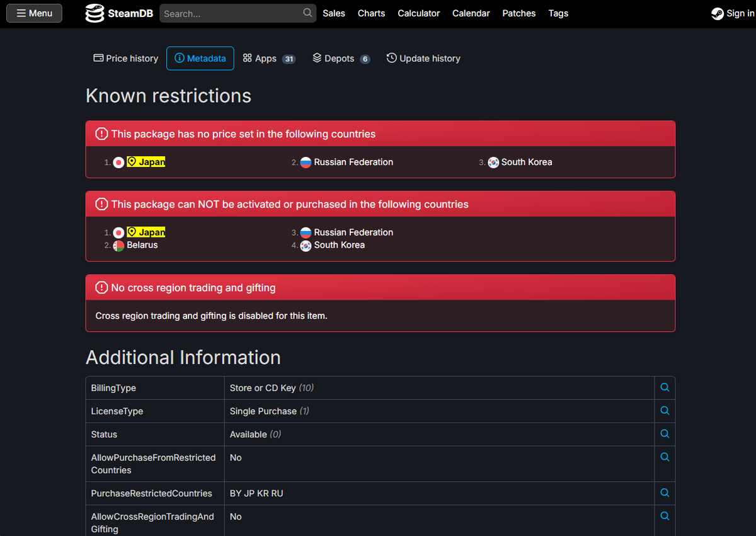Click South Korea in cannot-activate list
Image resolution: width=756 pixels, height=536 pixels.
[340, 245]
